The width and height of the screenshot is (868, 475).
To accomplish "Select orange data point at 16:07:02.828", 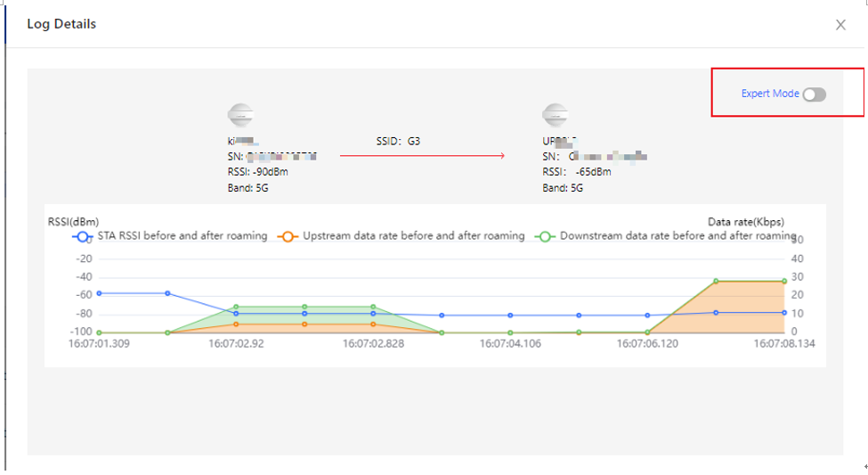I will coord(373,324).
